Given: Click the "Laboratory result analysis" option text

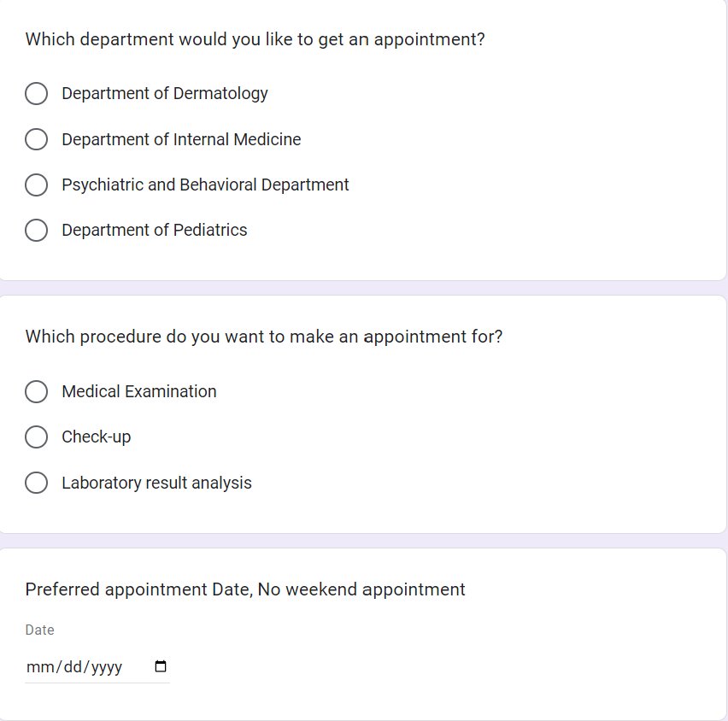Looking at the screenshot, I should [156, 483].
